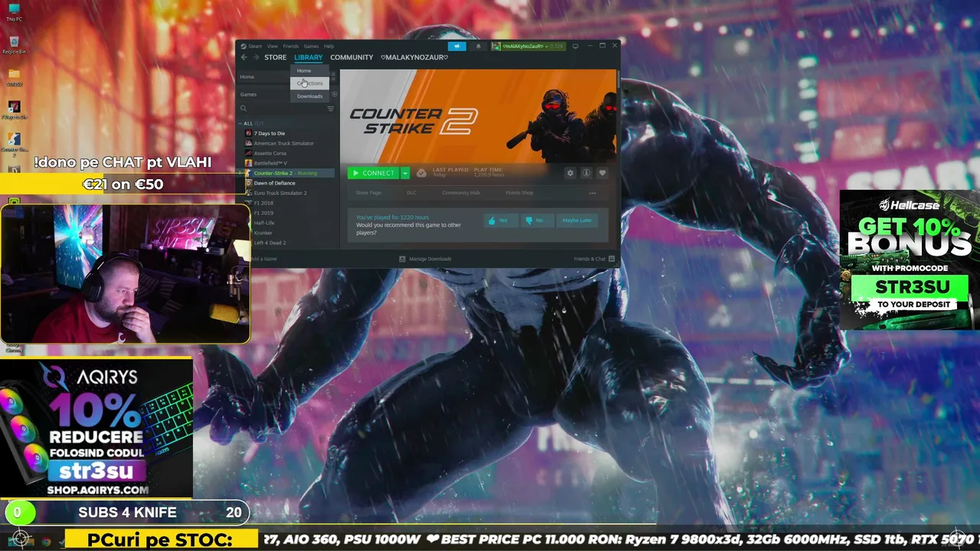The height and width of the screenshot is (551, 980).
Task: Click the Counter Strike 2 banner image
Action: [478, 116]
